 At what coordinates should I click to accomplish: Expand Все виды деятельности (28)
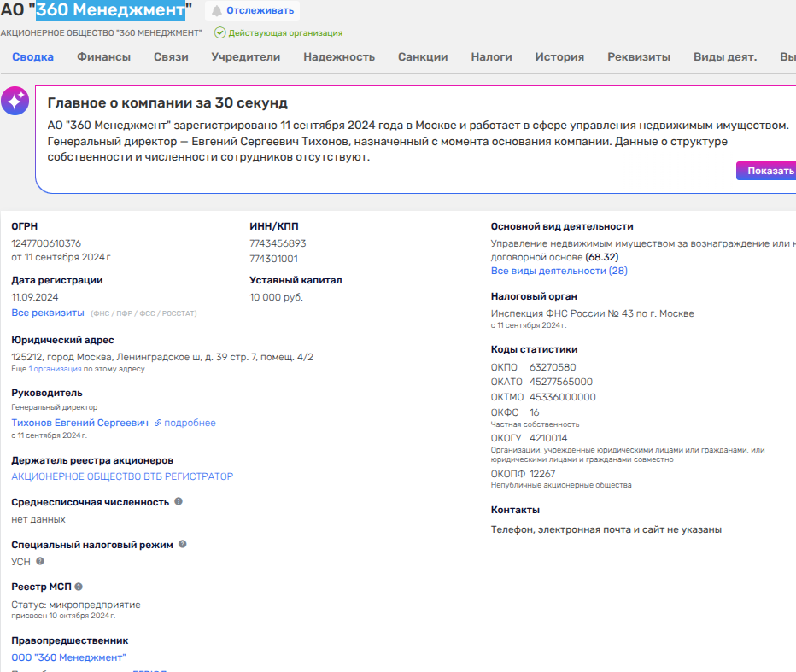(x=559, y=271)
